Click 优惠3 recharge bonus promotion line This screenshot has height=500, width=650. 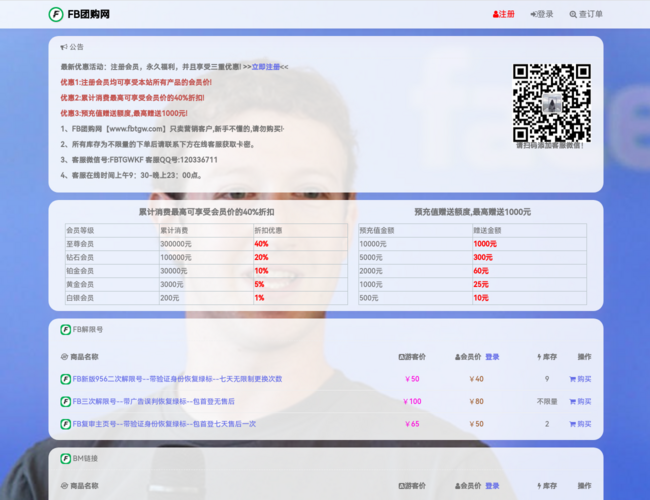tap(124, 113)
